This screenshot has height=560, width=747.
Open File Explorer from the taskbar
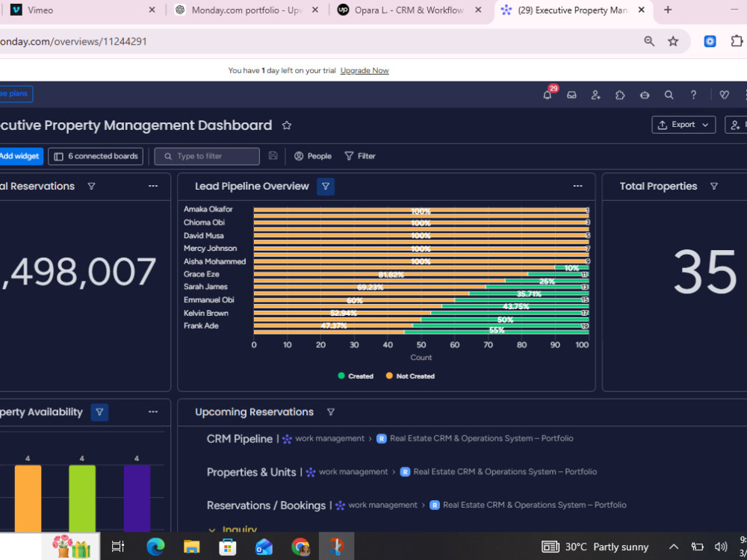[x=191, y=547]
